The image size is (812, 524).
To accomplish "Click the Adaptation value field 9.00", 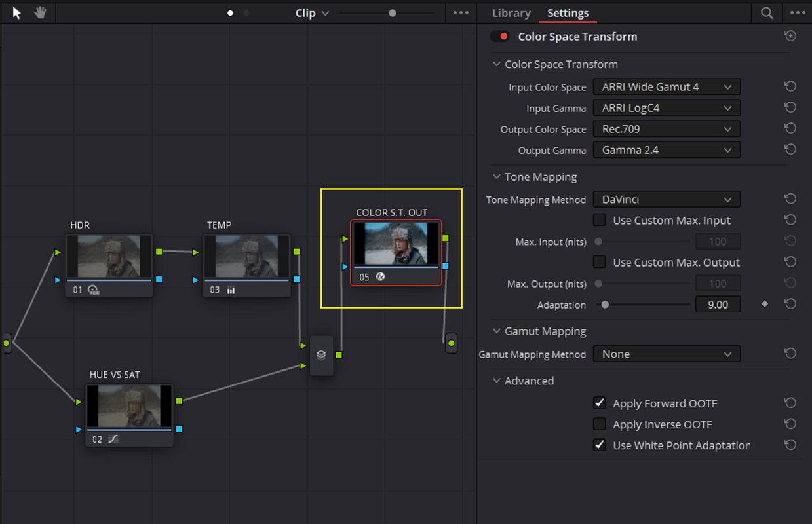I will pyautogui.click(x=718, y=304).
